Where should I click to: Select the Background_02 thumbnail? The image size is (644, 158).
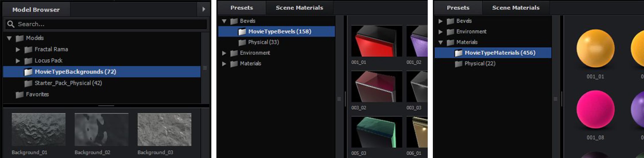(x=101, y=130)
